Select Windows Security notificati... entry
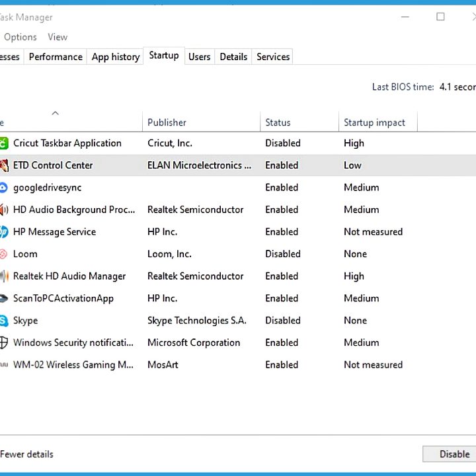The width and height of the screenshot is (476, 476). 73,342
